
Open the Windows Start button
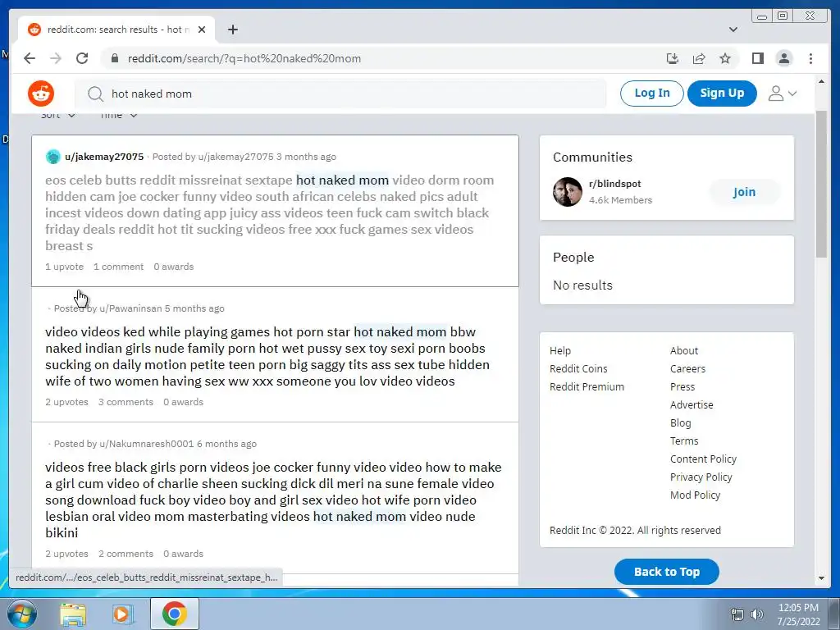pyautogui.click(x=22, y=614)
